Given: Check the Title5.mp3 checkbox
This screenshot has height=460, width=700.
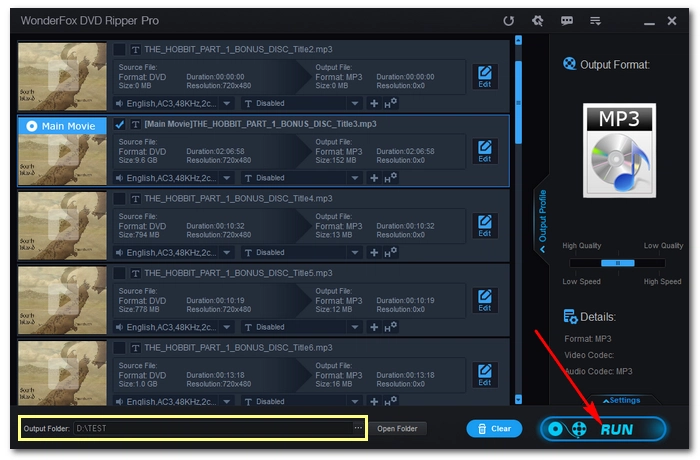Looking at the screenshot, I should (119, 273).
